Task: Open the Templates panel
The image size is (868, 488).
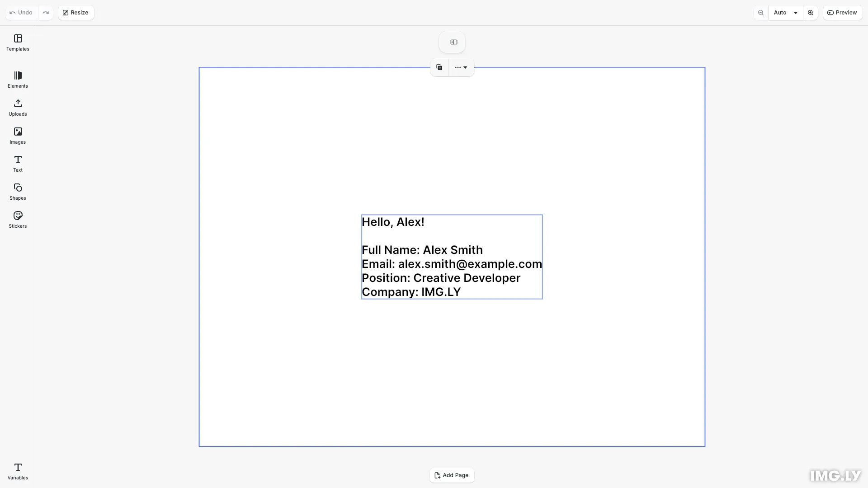Action: [x=18, y=42]
